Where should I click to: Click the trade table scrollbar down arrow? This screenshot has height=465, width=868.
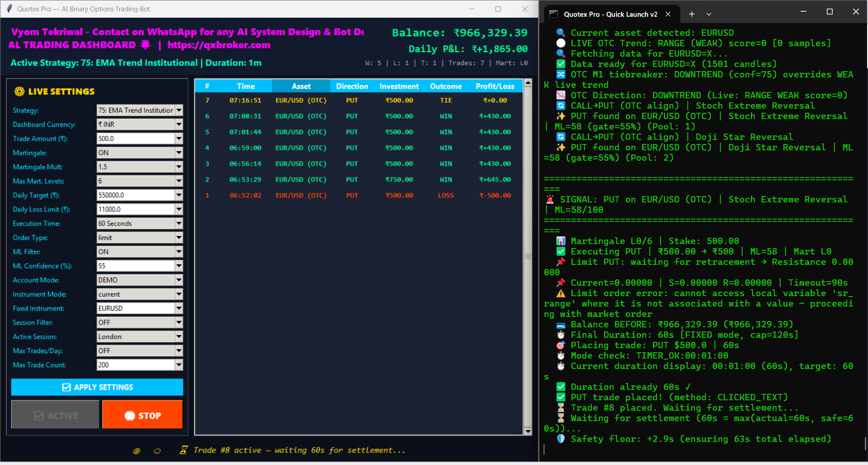click(x=528, y=431)
